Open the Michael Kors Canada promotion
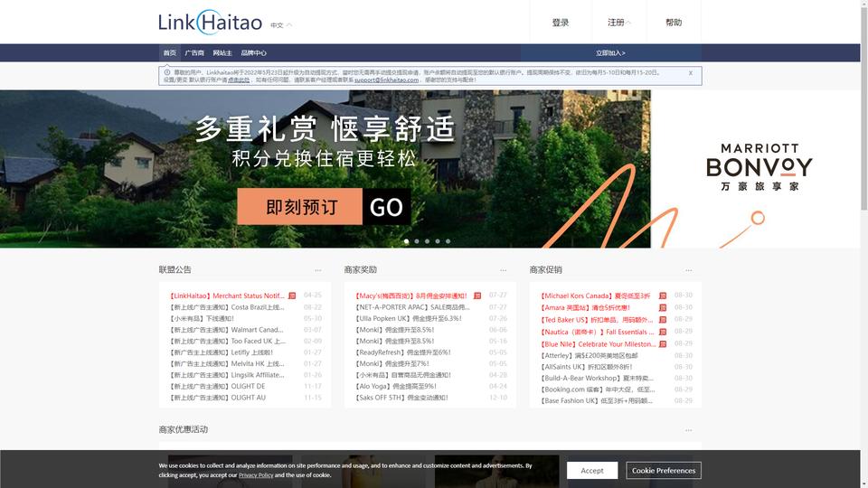The height and width of the screenshot is (488, 868). click(x=596, y=296)
